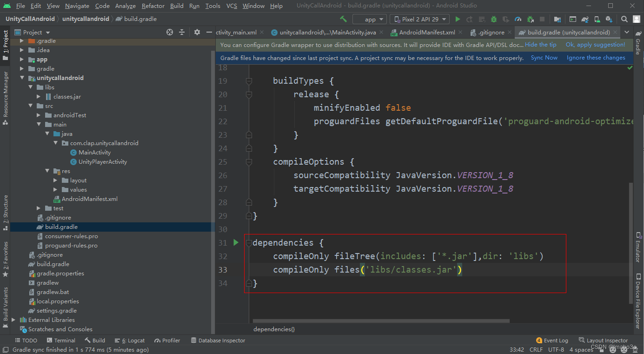Open the VCS menu
The width and height of the screenshot is (644, 354).
click(x=232, y=6)
